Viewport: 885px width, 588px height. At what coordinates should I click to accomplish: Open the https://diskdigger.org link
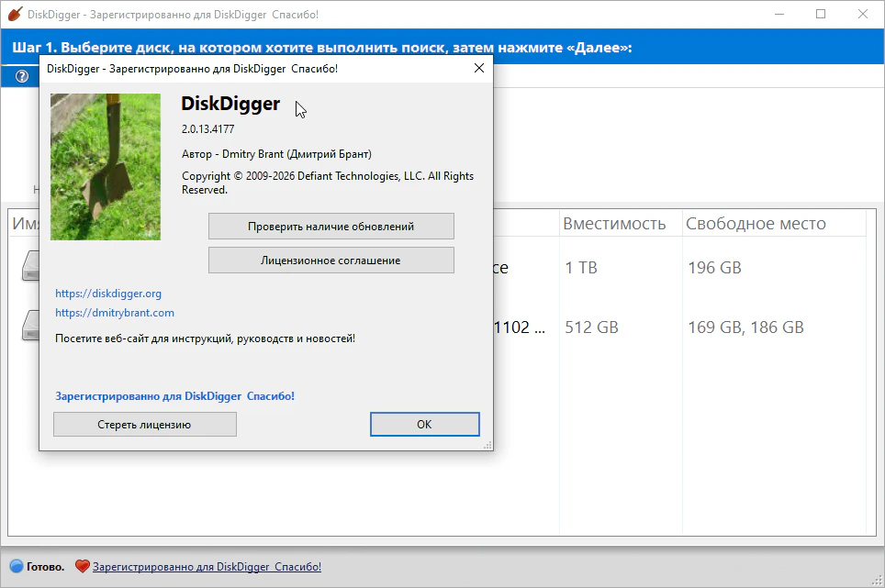(108, 294)
